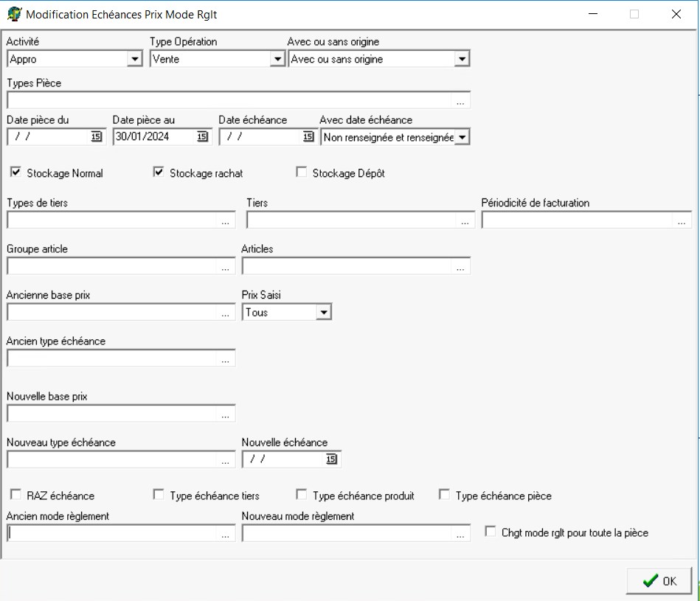Open the Avec date échéance dropdown
Screen dimensions: 700x601
click(x=462, y=137)
